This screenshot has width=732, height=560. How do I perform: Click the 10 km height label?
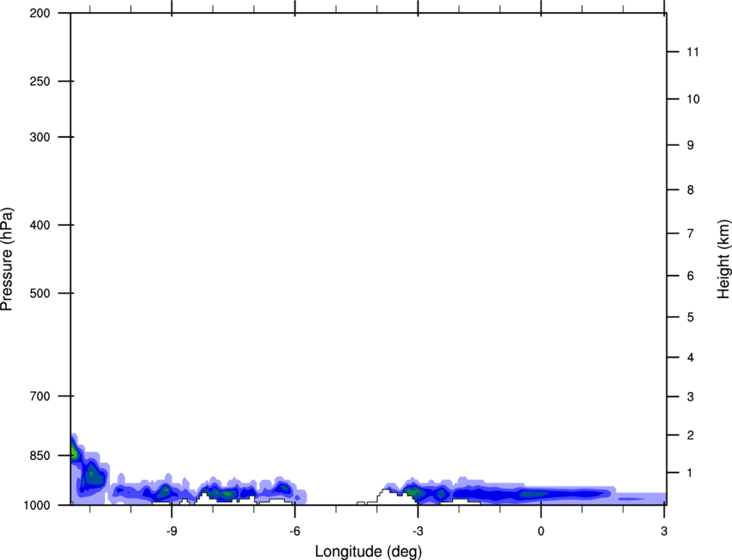(693, 99)
